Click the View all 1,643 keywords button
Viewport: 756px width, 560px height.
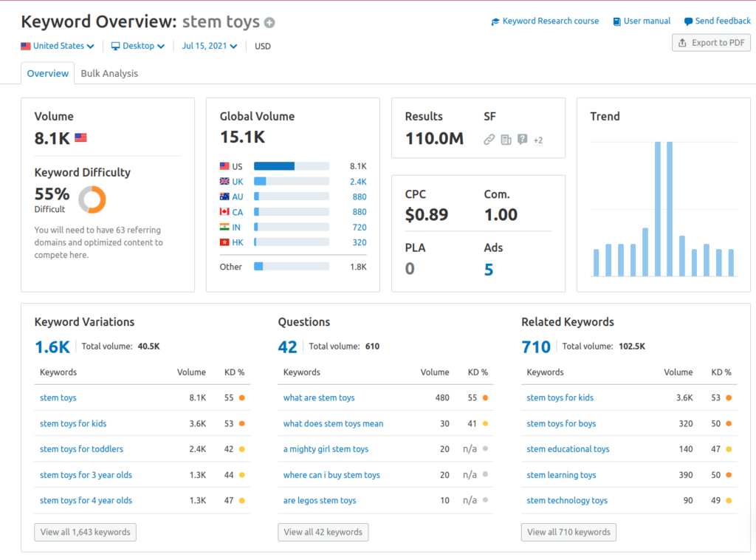85,532
